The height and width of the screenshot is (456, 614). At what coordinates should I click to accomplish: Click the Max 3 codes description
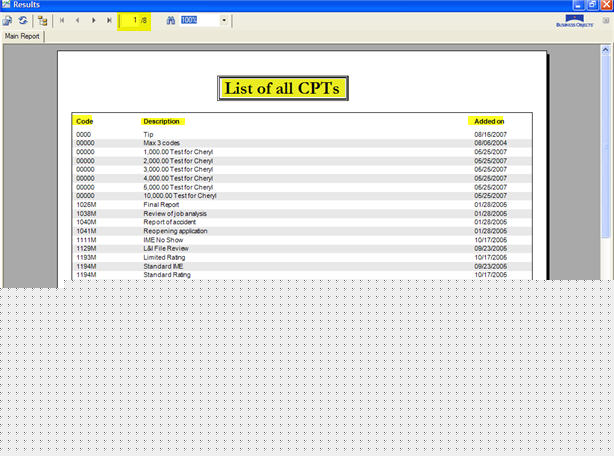pyautogui.click(x=162, y=143)
